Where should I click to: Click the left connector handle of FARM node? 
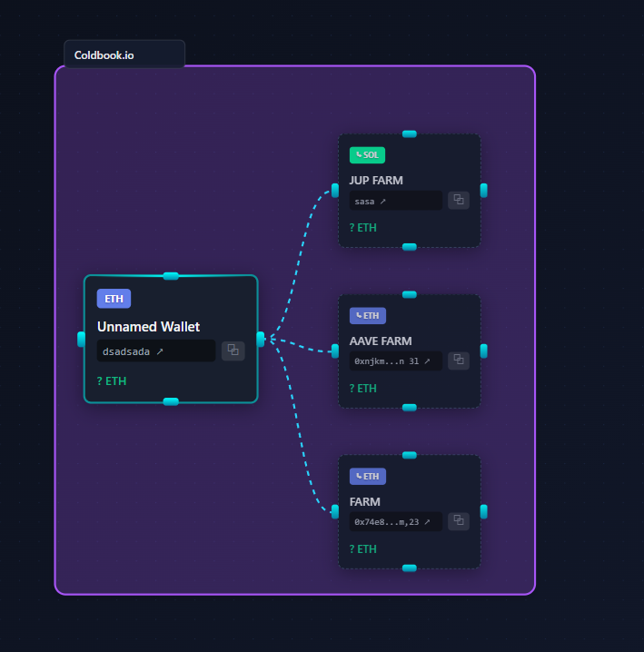tap(335, 511)
